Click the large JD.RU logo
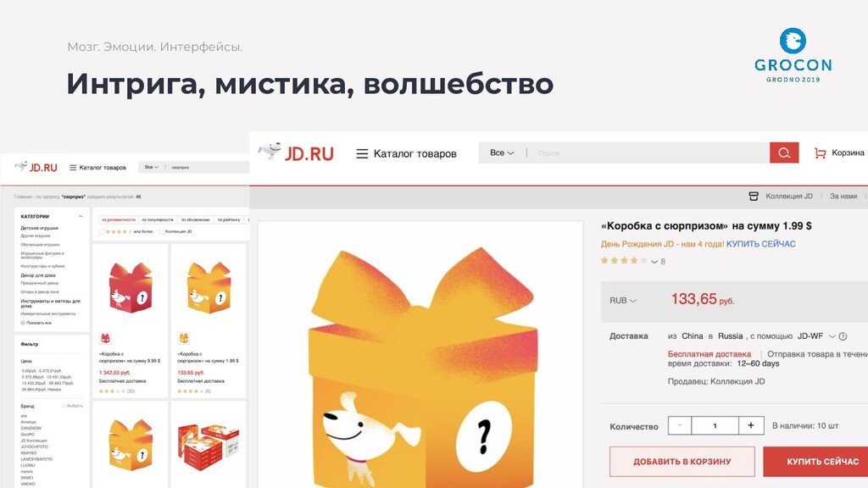Image resolution: width=868 pixels, height=488 pixels. tap(296, 152)
